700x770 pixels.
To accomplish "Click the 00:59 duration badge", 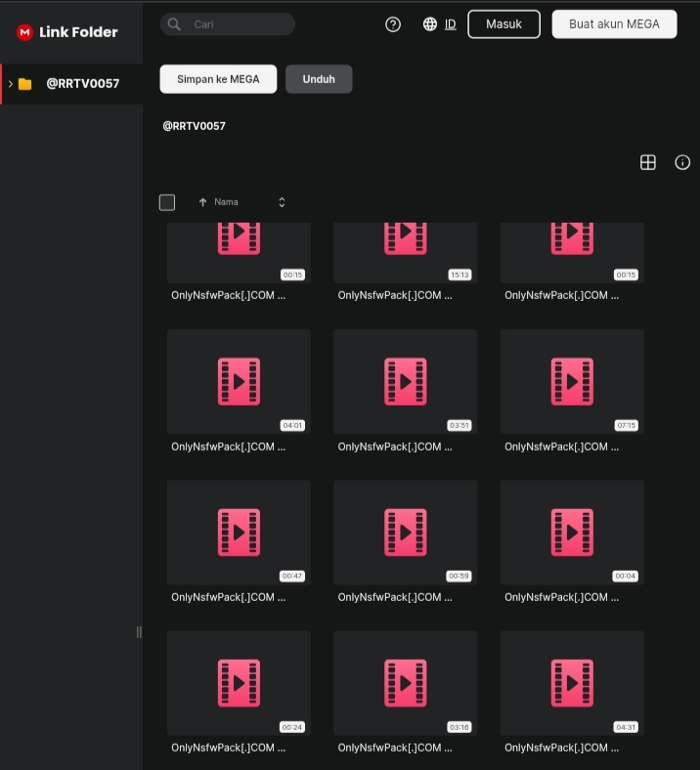I will tap(459, 576).
